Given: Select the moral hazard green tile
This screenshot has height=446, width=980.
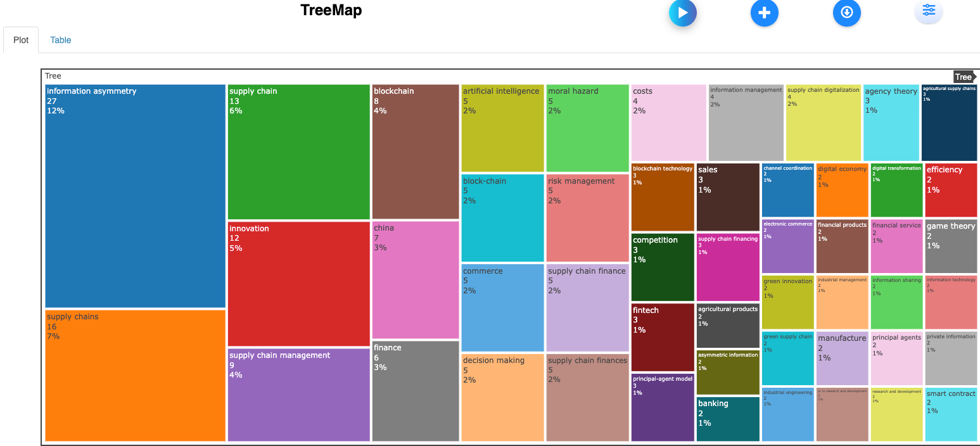Looking at the screenshot, I should point(587,128).
